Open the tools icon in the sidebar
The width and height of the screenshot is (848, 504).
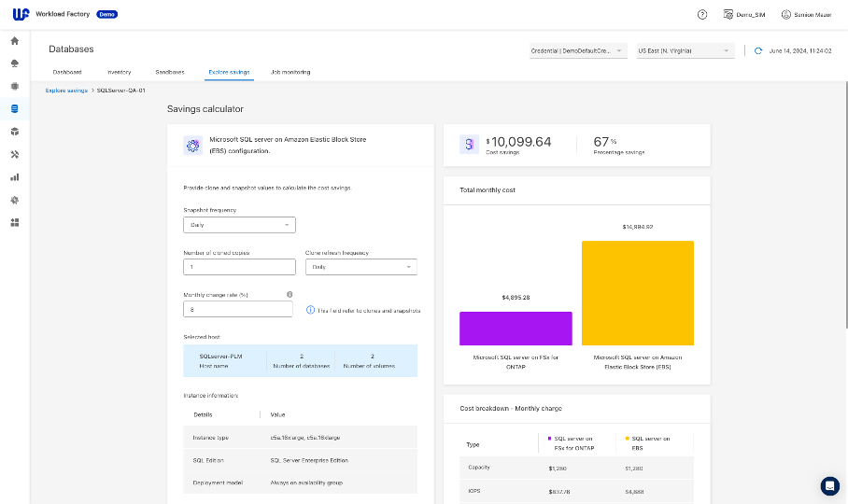[14, 154]
